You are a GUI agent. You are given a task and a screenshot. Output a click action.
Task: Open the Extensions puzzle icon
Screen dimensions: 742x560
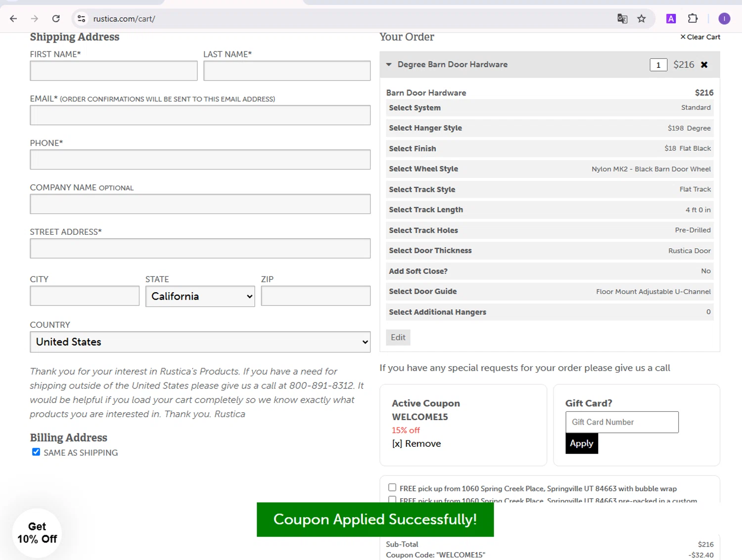tap(693, 19)
